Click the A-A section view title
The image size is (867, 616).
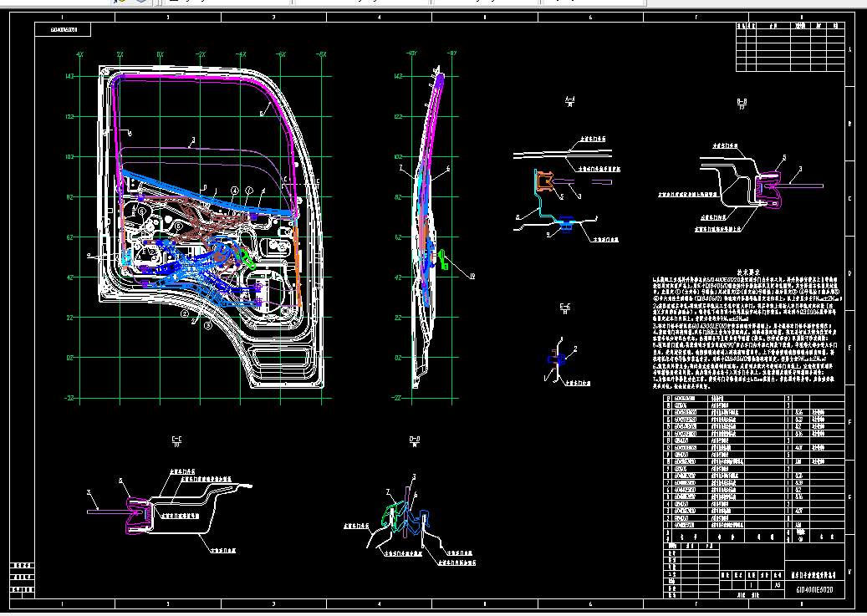(570, 100)
